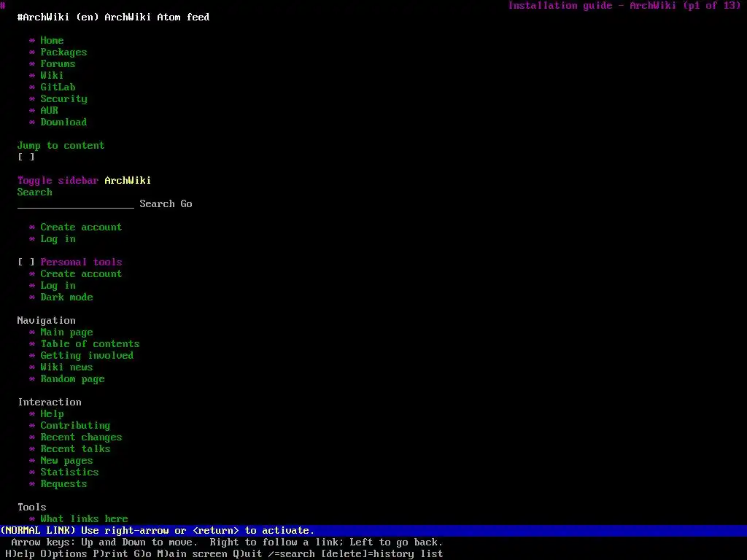Open Statistics link
This screenshot has height=560, width=747.
pyautogui.click(x=69, y=472)
